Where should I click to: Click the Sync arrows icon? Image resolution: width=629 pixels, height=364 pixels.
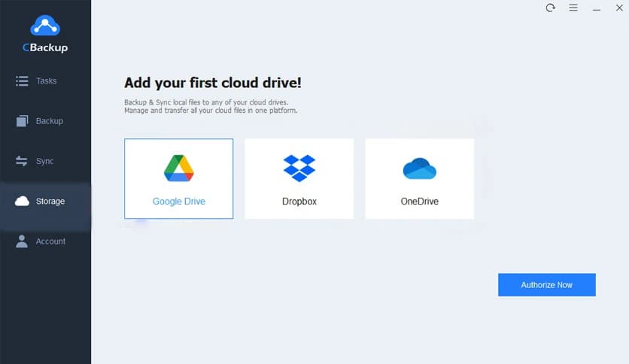pyautogui.click(x=22, y=161)
